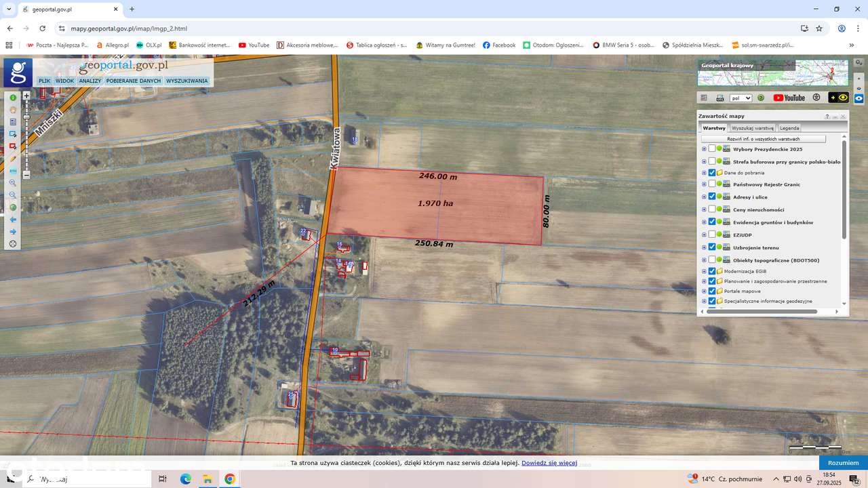Screen dimensions: 868x488
Task: Expand Uzbrojenie terenu layer node
Action: coord(704,247)
